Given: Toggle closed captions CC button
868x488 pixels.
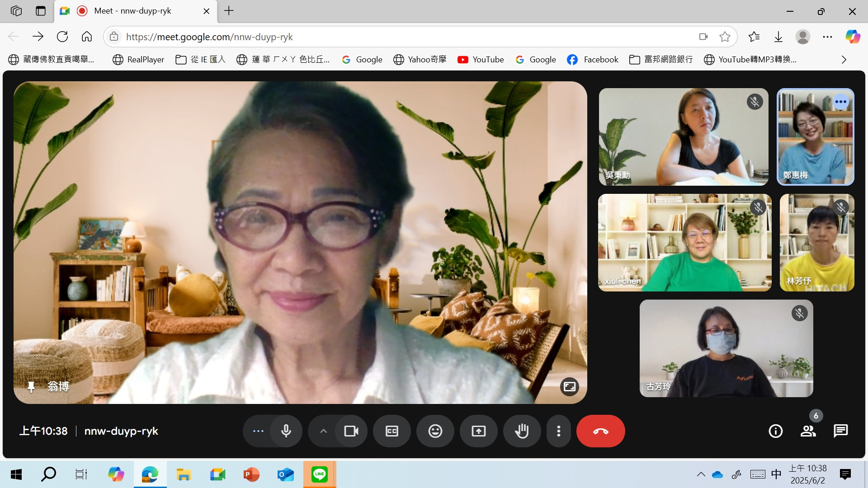Looking at the screenshot, I should click(x=392, y=431).
